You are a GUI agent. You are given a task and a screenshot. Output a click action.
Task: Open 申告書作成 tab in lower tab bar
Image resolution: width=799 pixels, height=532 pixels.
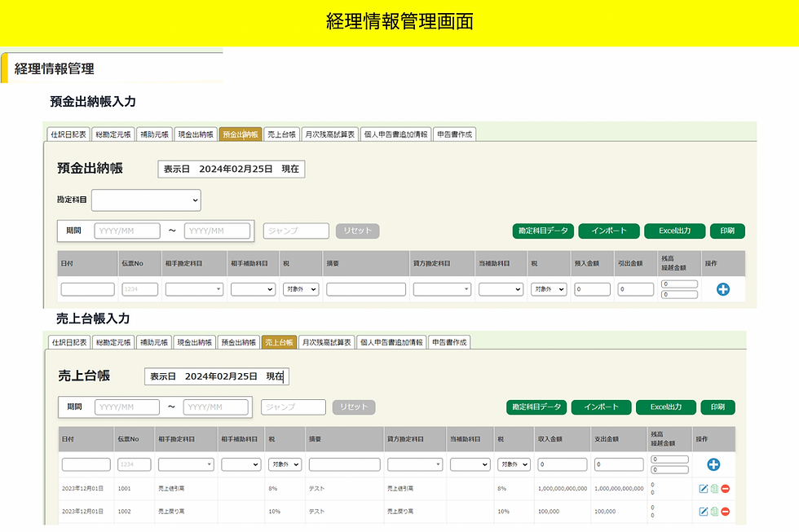tap(449, 342)
